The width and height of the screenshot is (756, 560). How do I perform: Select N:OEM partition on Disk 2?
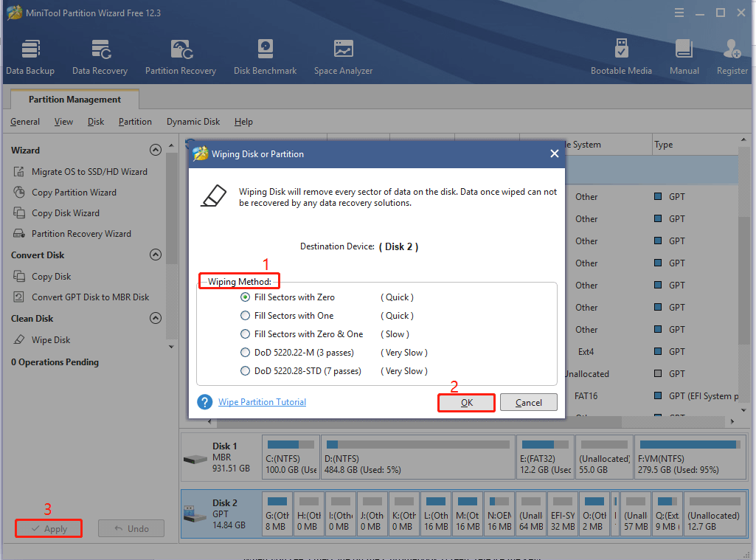point(499,514)
